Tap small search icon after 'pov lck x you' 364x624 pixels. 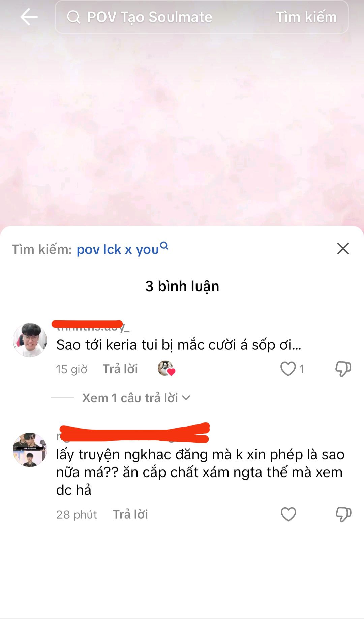[164, 246]
